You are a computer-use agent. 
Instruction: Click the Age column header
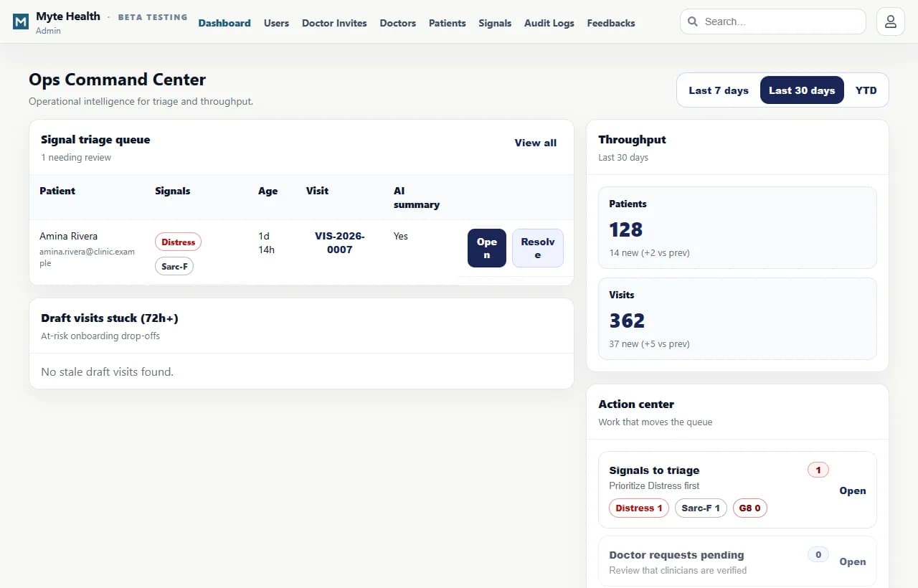click(268, 191)
